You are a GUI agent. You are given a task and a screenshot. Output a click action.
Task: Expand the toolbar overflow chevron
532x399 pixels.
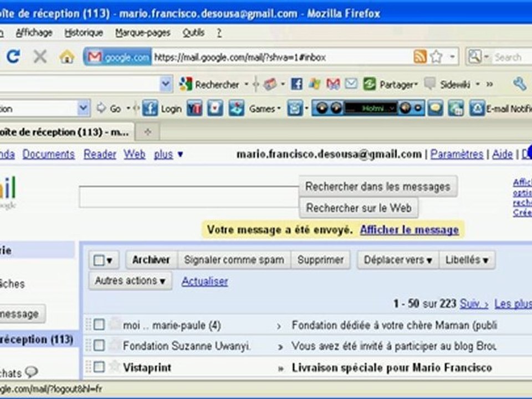[x=489, y=84]
